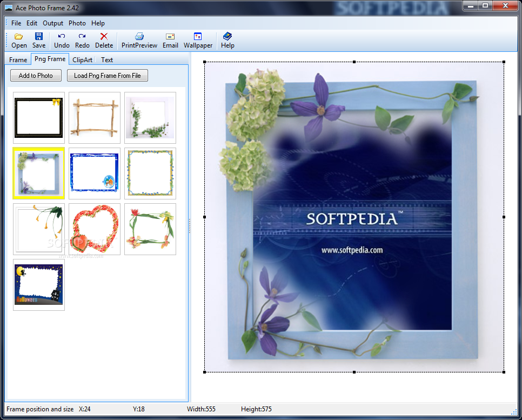Click the left-middle resize handle of frame
Image resolution: width=522 pixels, height=420 pixels.
tap(204, 217)
